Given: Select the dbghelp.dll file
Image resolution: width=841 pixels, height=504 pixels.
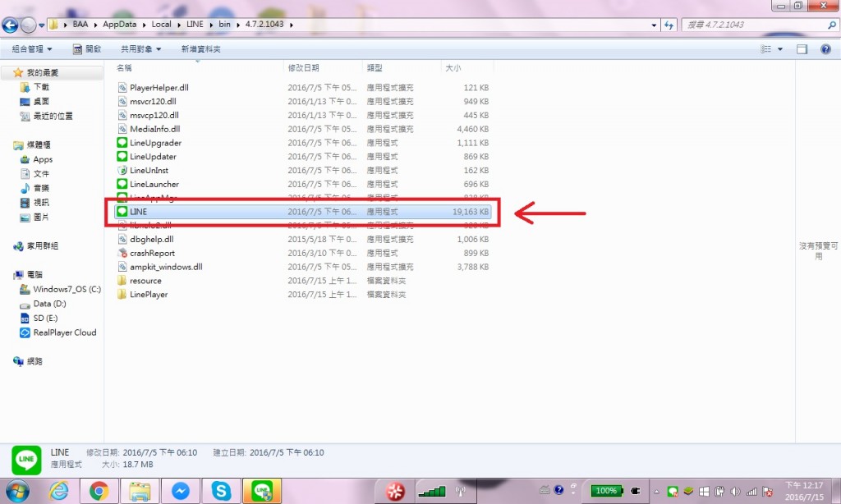Looking at the screenshot, I should tap(151, 240).
